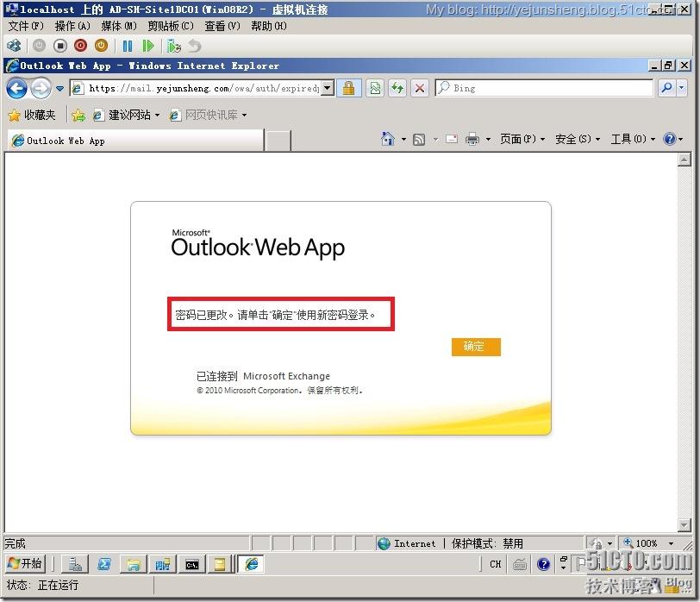Viewport: 700px width, 602px height.
Task: Take a VM snapshot with the snapshot icon
Action: (x=173, y=46)
